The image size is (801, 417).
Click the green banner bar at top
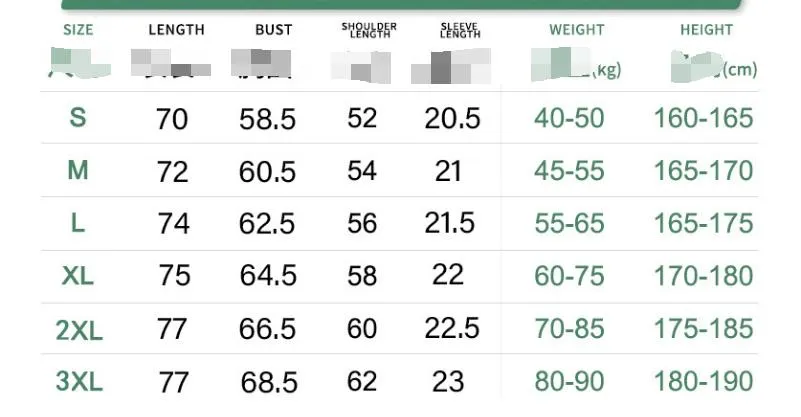tap(401, 4)
